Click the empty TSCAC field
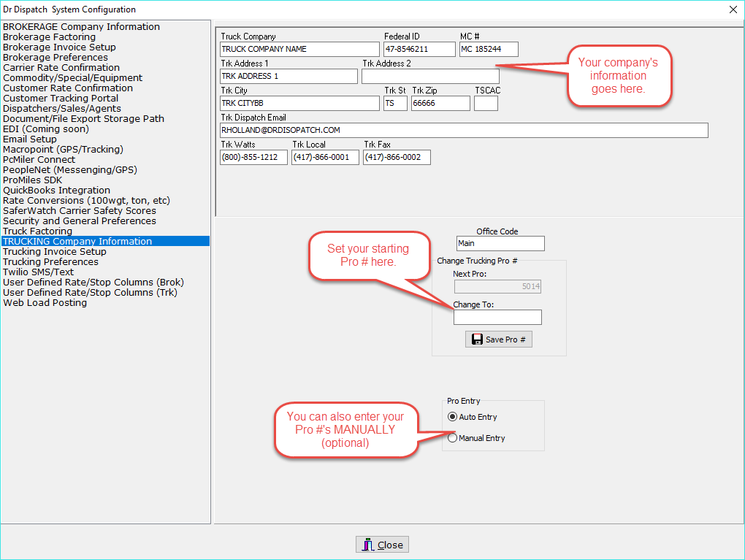This screenshot has width=745, height=560. point(486,103)
